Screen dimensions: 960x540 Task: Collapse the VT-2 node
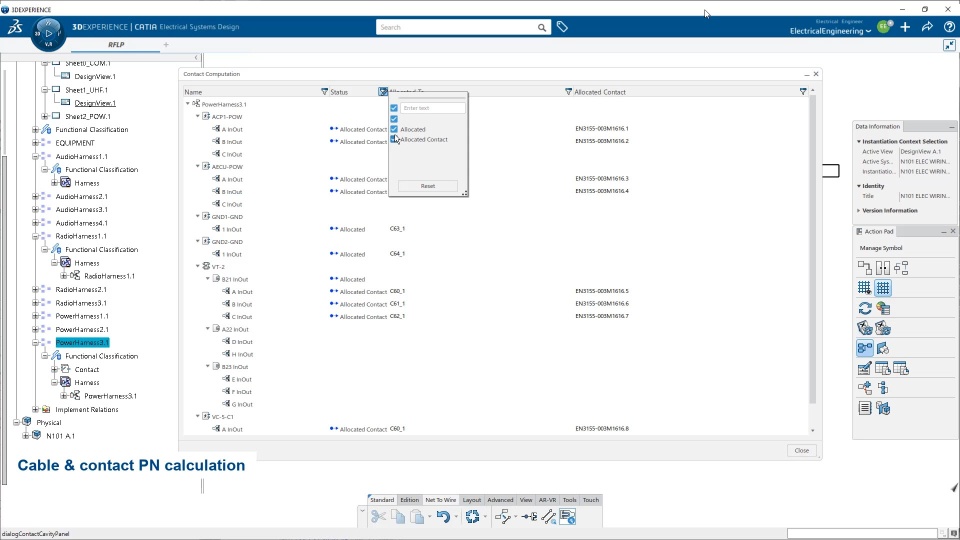point(198,266)
